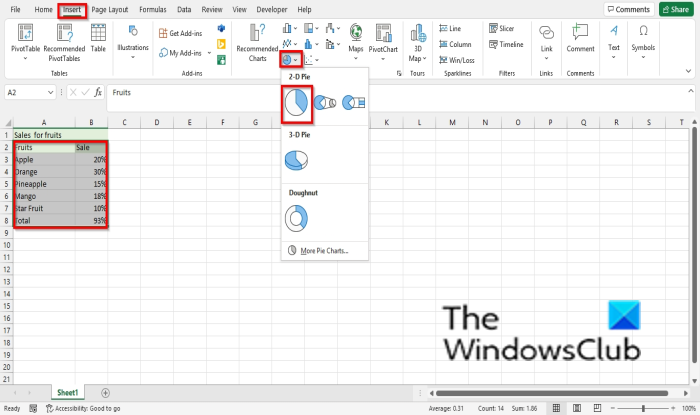Open Recommended Charts
This screenshot has height=415, width=700.
click(257, 42)
